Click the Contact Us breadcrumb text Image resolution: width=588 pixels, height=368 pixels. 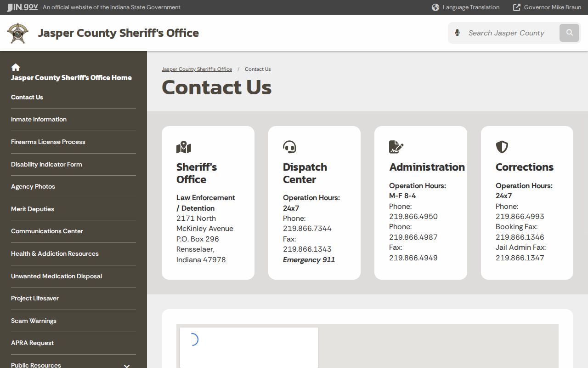(x=258, y=69)
